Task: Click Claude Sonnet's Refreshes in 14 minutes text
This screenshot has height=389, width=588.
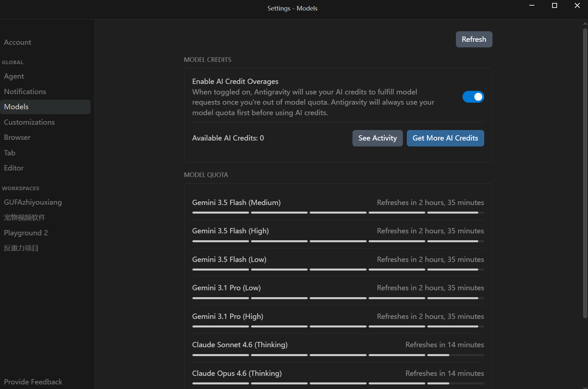Action: tap(445, 345)
